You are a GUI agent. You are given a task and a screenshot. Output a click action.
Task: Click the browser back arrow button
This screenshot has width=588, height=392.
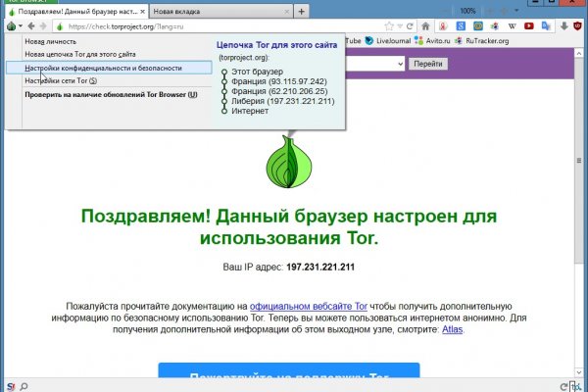click(32, 25)
